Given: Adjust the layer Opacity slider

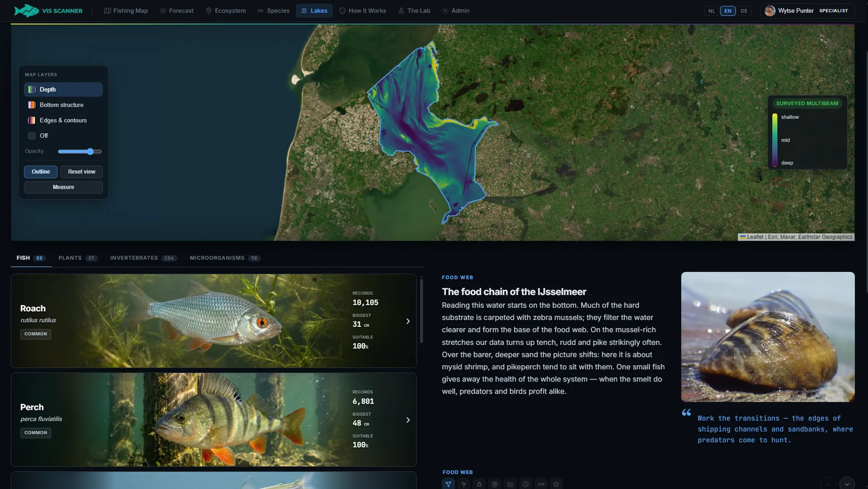Looking at the screenshot, I should point(80,151).
